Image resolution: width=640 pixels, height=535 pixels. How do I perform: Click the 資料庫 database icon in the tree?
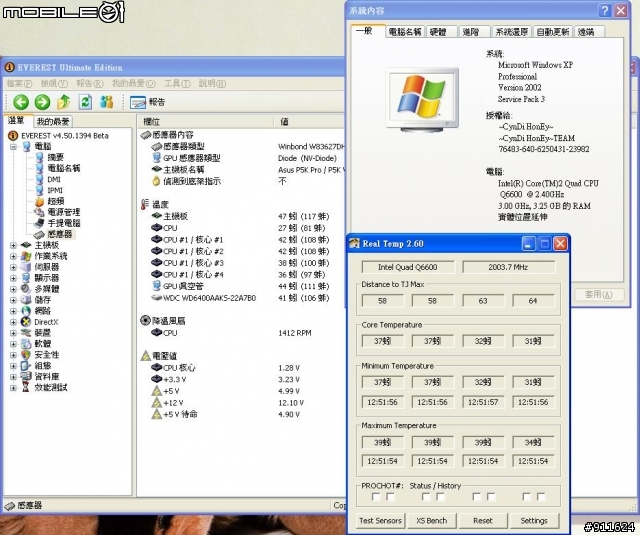pyautogui.click(x=26, y=376)
